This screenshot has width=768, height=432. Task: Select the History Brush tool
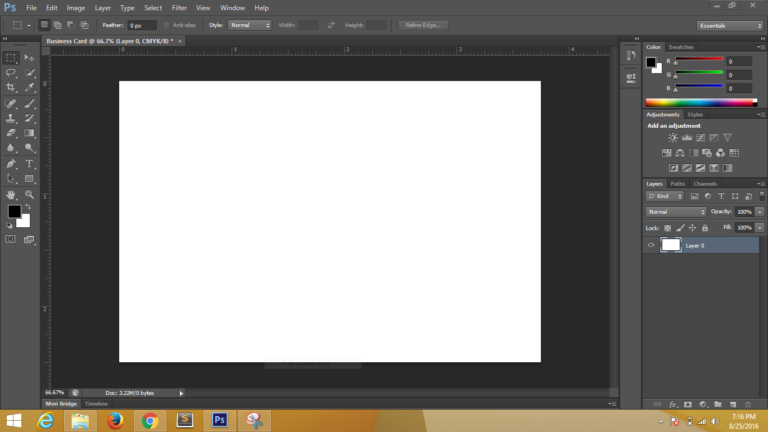pyautogui.click(x=29, y=118)
